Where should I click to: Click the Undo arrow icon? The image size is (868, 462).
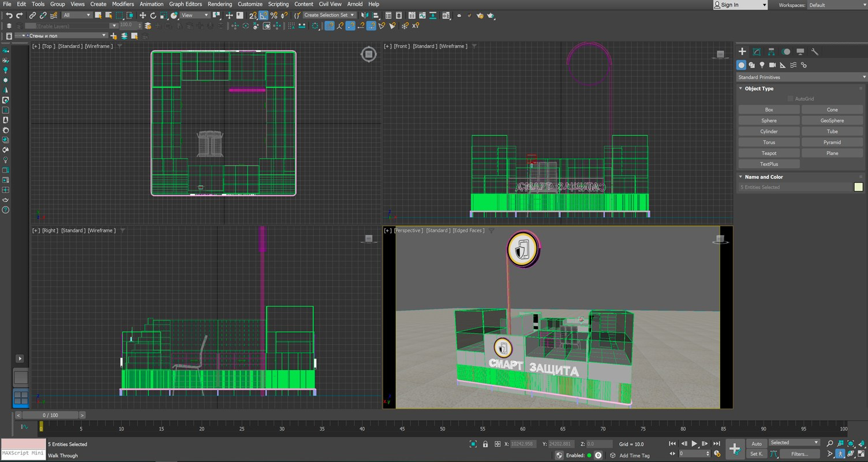9,16
